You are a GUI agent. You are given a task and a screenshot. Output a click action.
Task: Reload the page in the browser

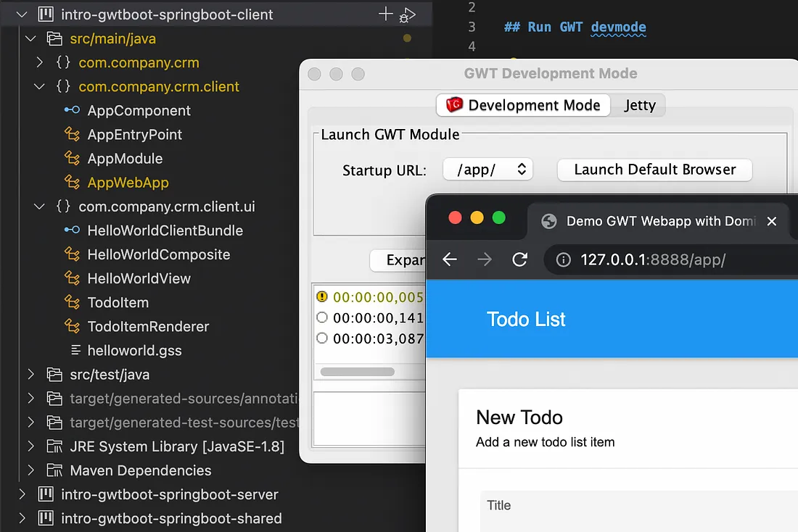click(519, 259)
